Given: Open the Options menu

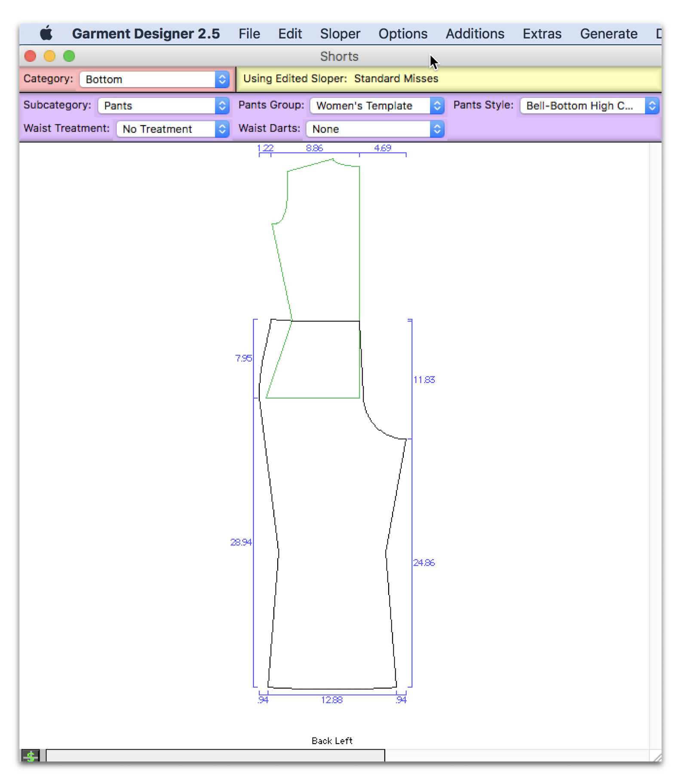Looking at the screenshot, I should pyautogui.click(x=403, y=34).
